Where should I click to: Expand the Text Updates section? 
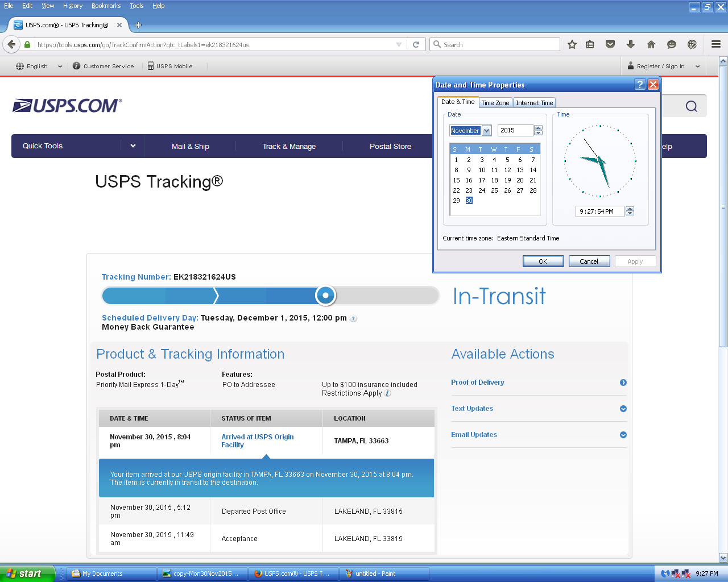click(x=623, y=409)
